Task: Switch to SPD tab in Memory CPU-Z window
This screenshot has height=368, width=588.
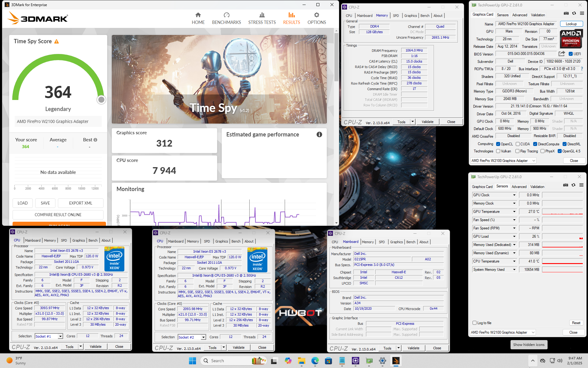Action: [396, 16]
